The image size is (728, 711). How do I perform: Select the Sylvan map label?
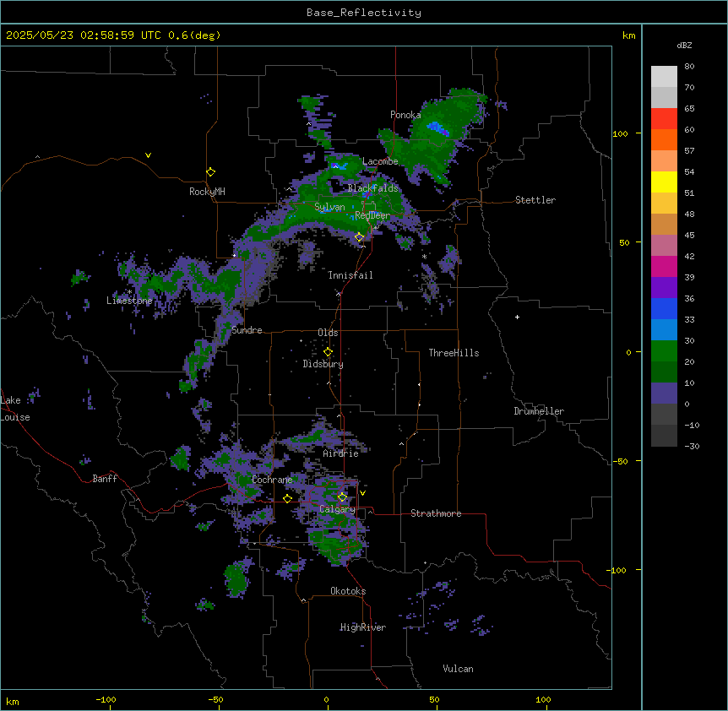pyautogui.click(x=329, y=207)
